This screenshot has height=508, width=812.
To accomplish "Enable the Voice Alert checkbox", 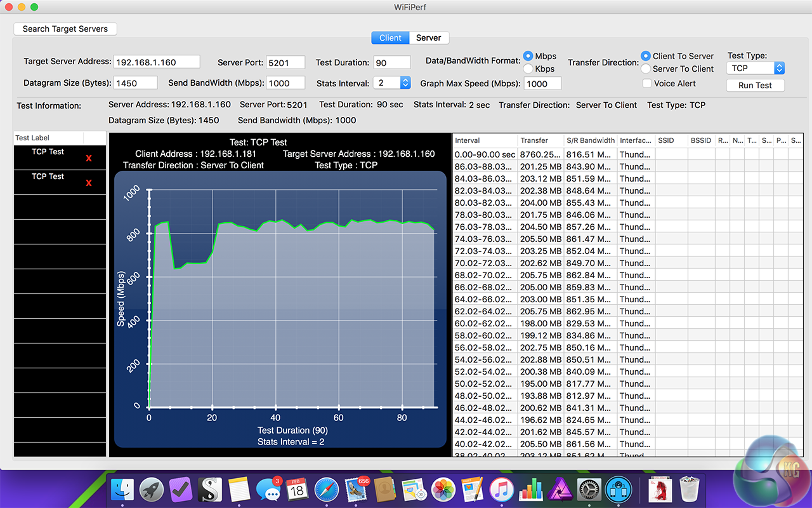I will pyautogui.click(x=646, y=83).
